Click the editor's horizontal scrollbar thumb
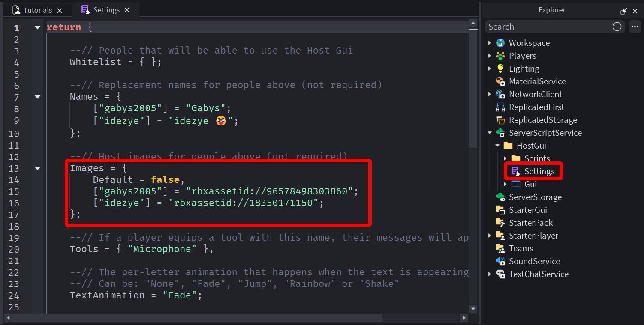This screenshot has height=325, width=644. 197,318
